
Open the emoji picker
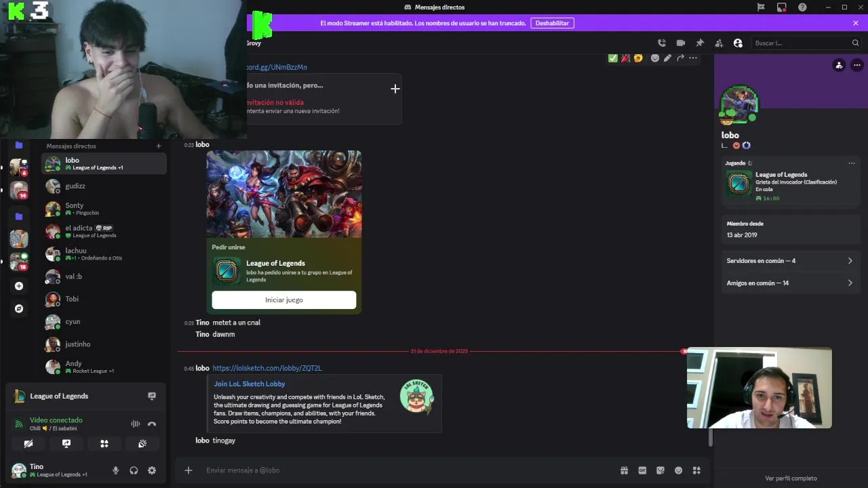click(x=678, y=470)
